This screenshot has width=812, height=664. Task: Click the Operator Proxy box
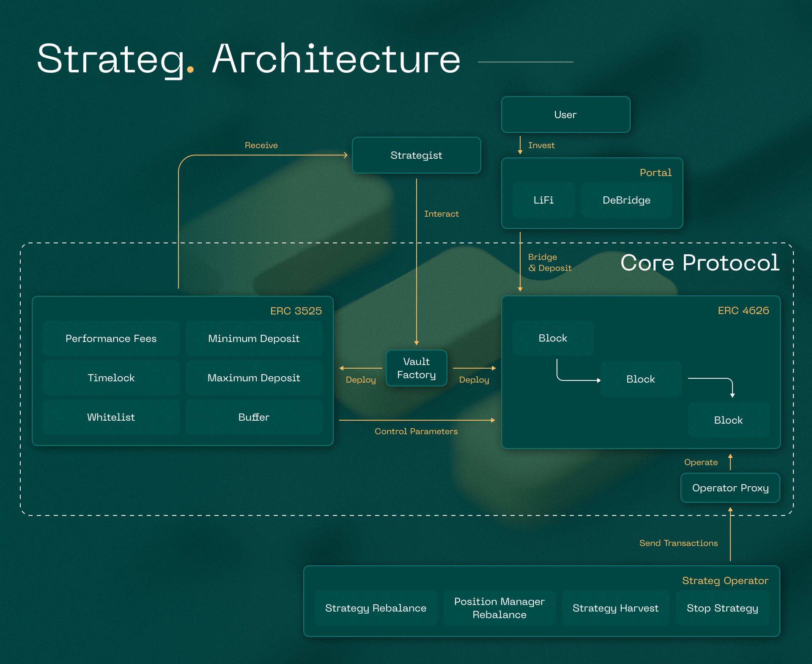[730, 488]
